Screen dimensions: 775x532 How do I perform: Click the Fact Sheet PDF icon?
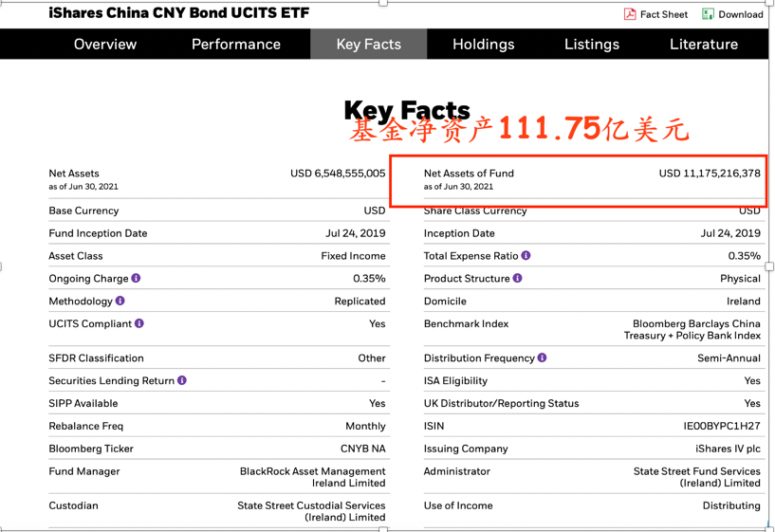630,14
